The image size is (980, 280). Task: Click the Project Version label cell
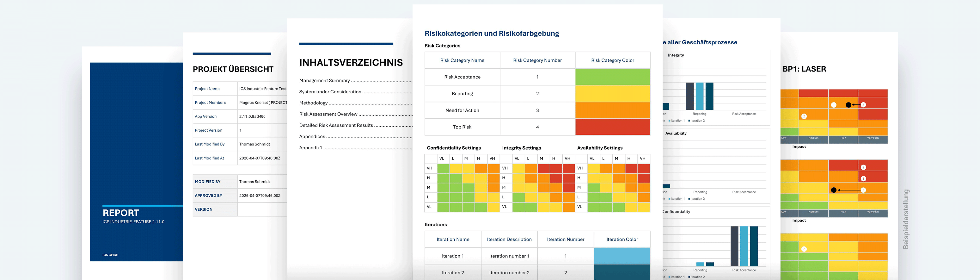[215, 130]
